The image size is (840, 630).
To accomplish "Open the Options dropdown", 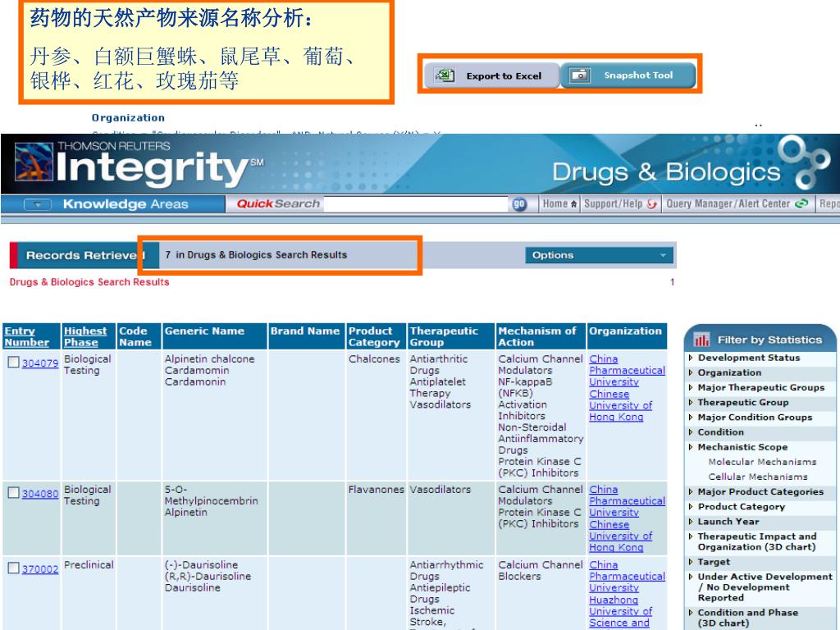I will tap(598, 256).
